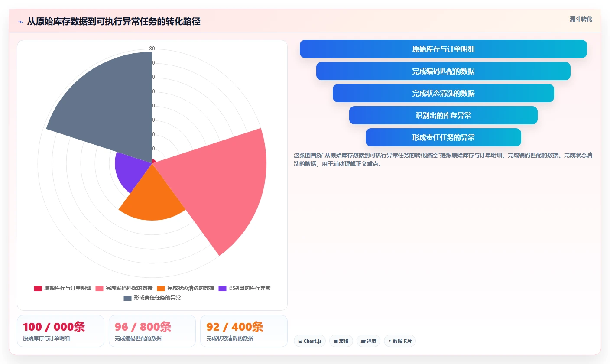Toggle 完成编码匹配的数据 legend pink swatch
The image size is (610, 364).
pyautogui.click(x=99, y=288)
